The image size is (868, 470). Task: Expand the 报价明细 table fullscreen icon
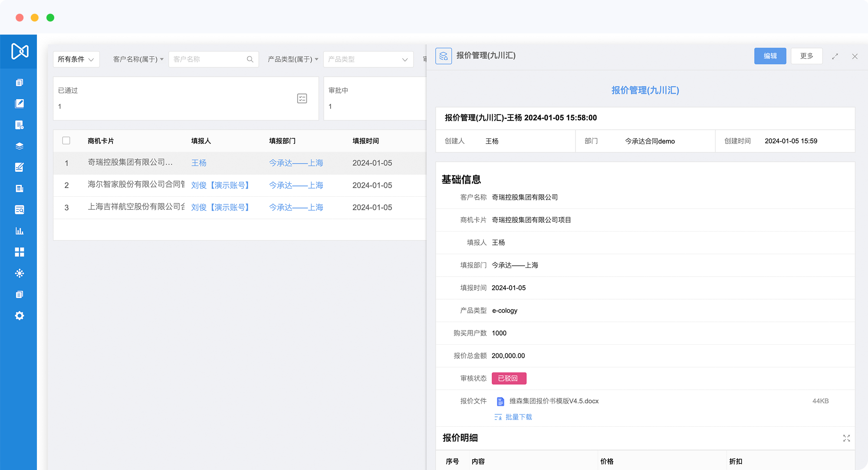(846, 438)
